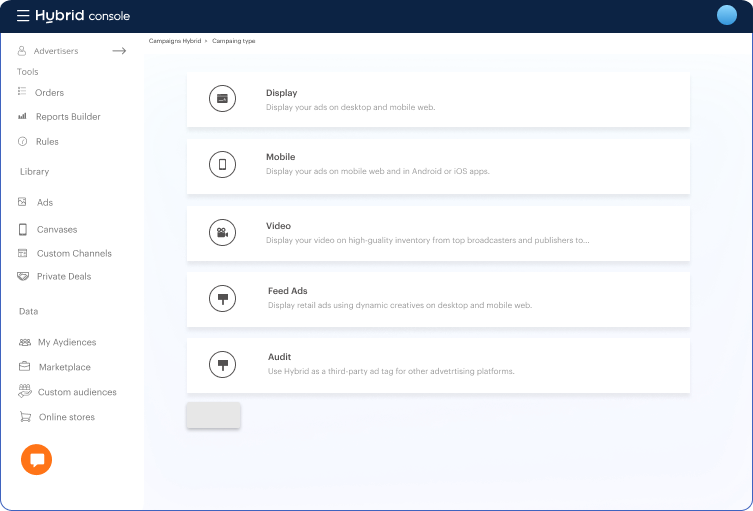Click the Custom audiences icon

coord(24,391)
